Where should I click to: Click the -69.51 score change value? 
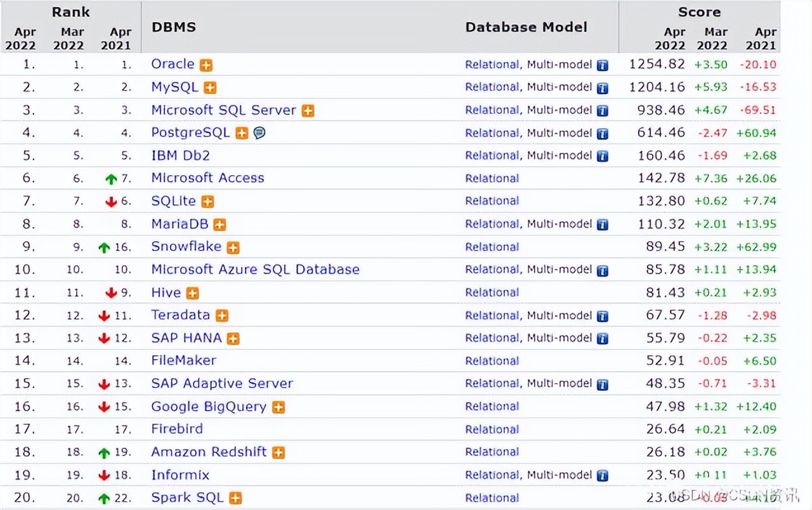pyautogui.click(x=757, y=110)
